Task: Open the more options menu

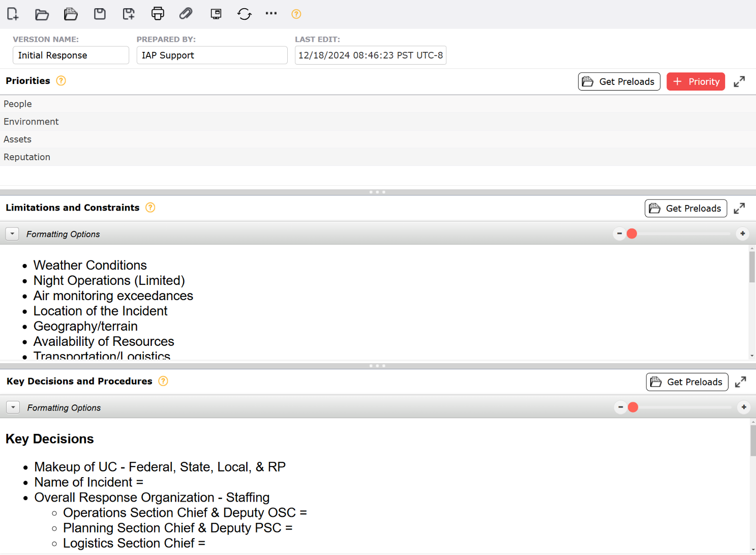Action: 271,14
